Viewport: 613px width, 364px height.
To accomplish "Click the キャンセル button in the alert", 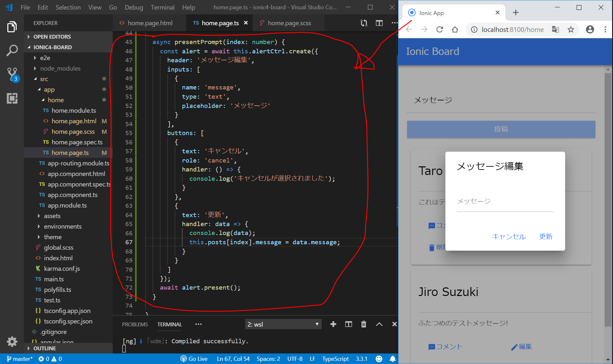I will 509,237.
